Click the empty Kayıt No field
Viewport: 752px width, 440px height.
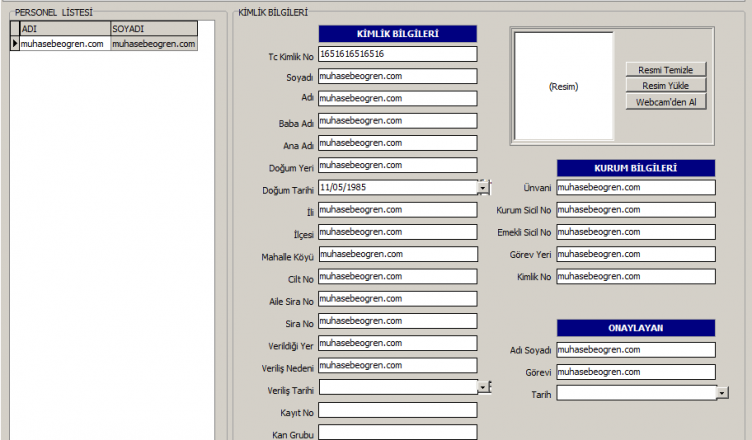click(x=398, y=410)
